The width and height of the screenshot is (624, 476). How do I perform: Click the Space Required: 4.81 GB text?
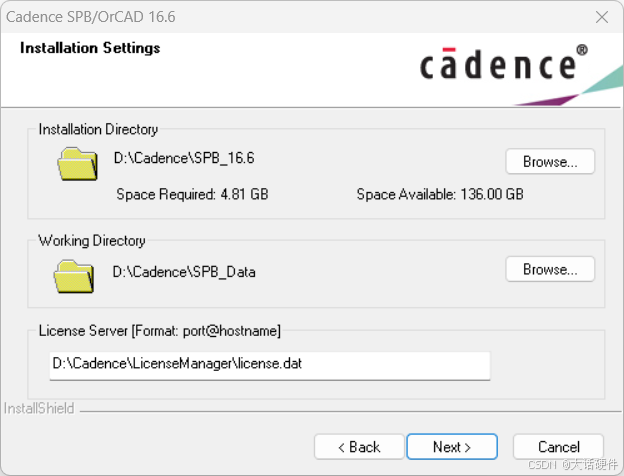click(192, 194)
